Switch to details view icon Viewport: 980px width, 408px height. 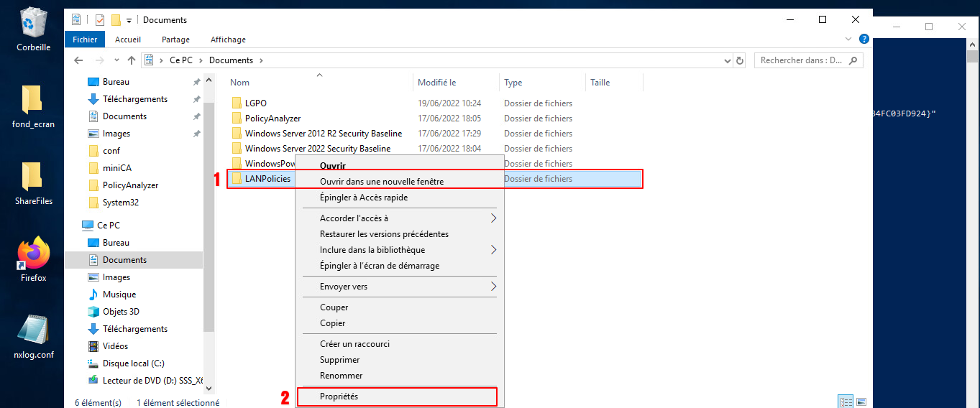(x=845, y=402)
